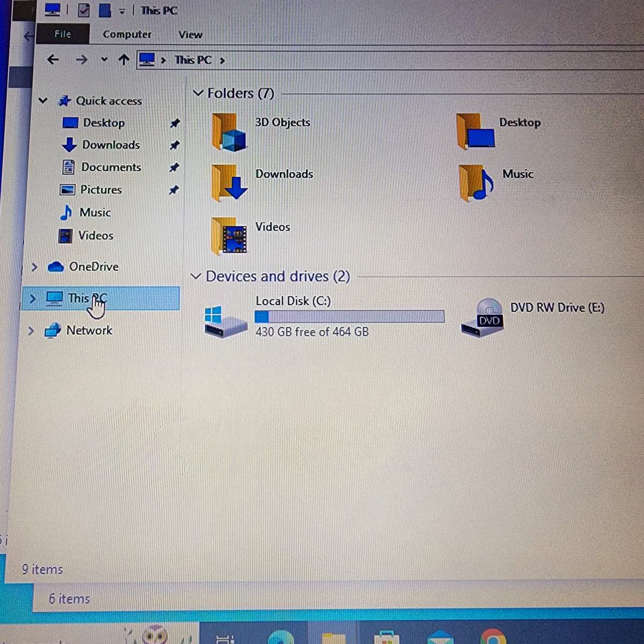Image resolution: width=644 pixels, height=644 pixels.
Task: Click the Local Disk storage usage bar
Action: coord(349,316)
